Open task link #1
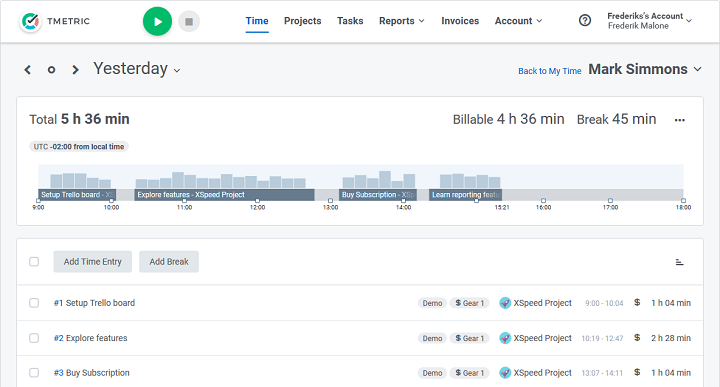 [58, 303]
